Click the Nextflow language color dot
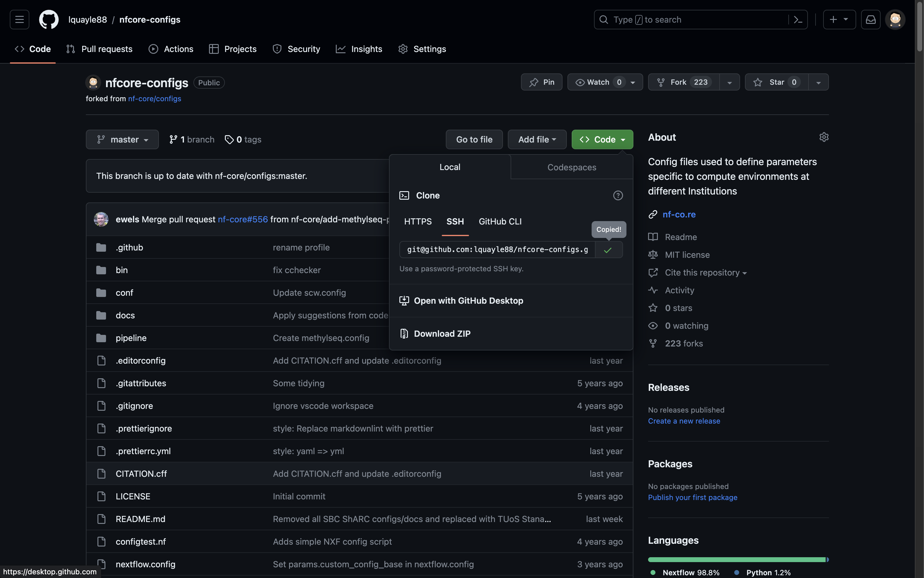The image size is (924, 578). pos(653,572)
